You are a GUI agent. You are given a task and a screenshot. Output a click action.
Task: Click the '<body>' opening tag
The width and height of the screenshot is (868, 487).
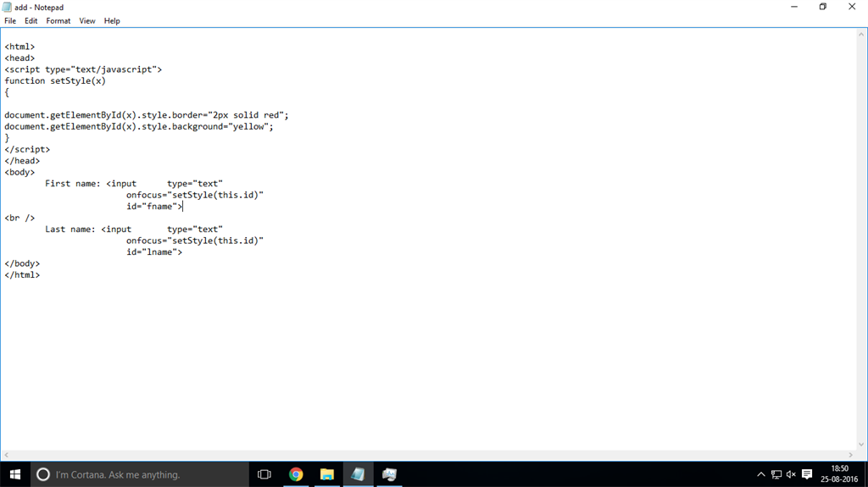tap(20, 172)
